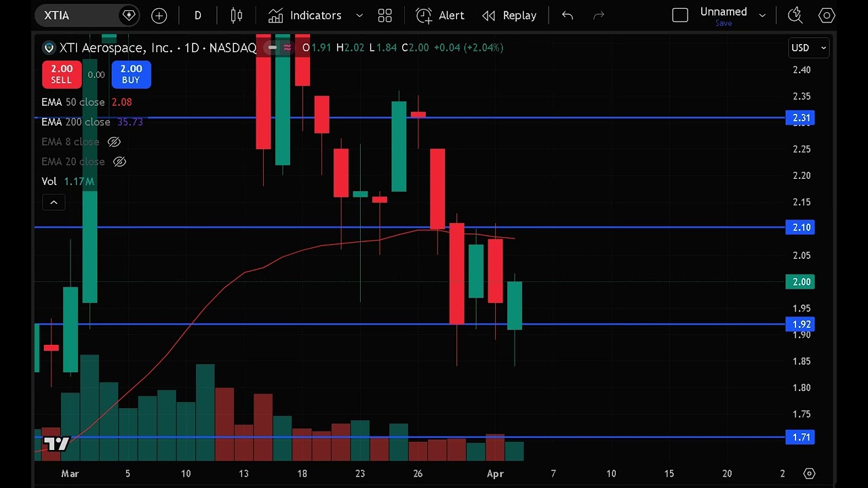
Task: Open time axis settings gear icon
Action: (808, 474)
